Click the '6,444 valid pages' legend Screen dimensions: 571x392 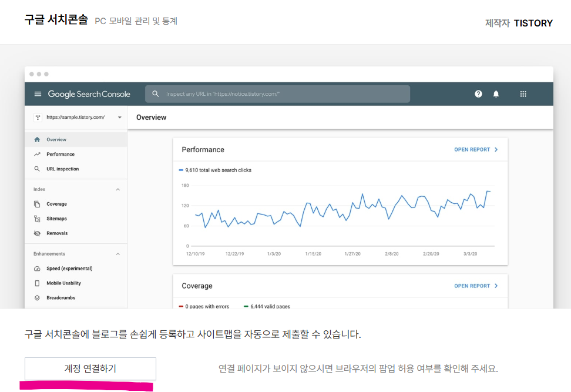pyautogui.click(x=267, y=306)
